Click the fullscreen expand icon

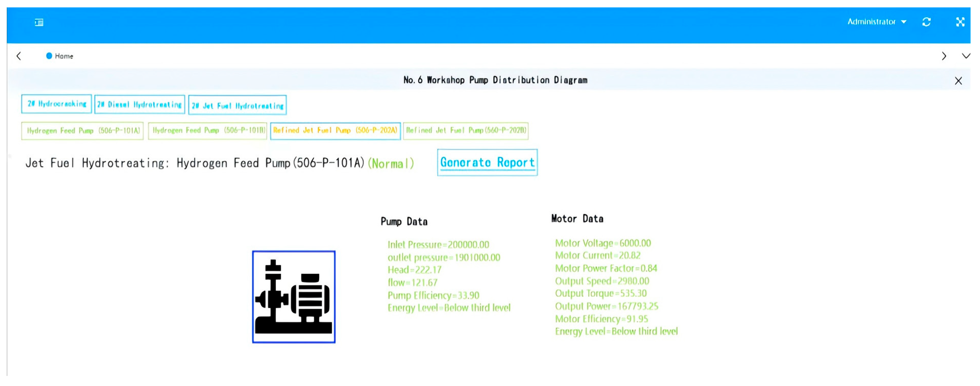[960, 22]
